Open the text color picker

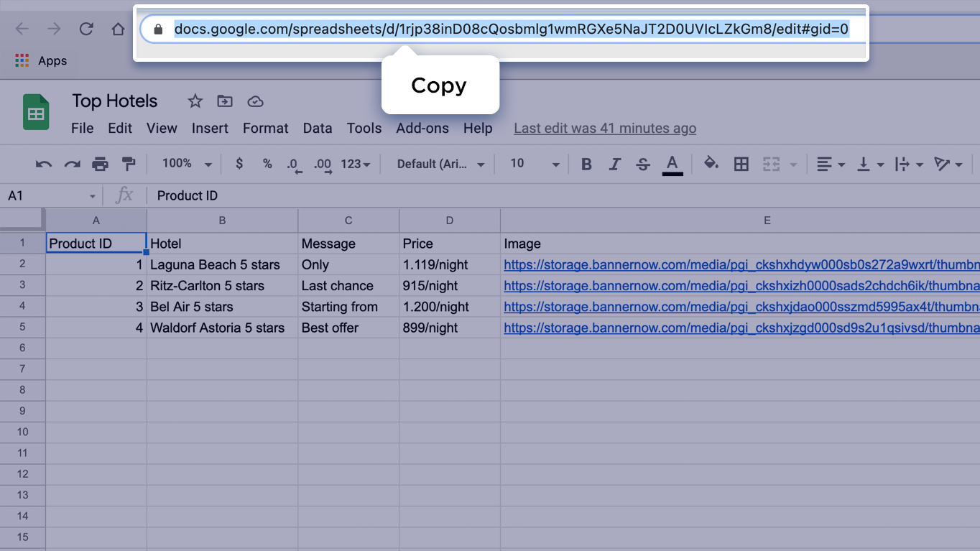672,165
